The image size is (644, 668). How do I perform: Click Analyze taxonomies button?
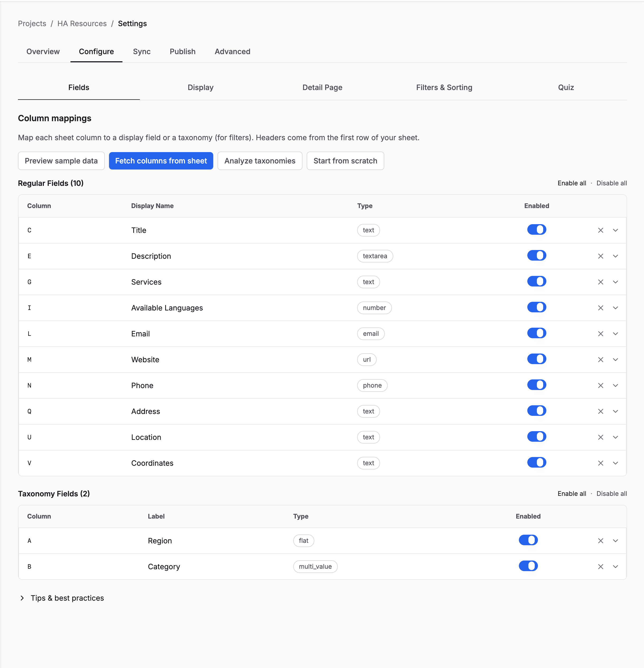pos(260,161)
